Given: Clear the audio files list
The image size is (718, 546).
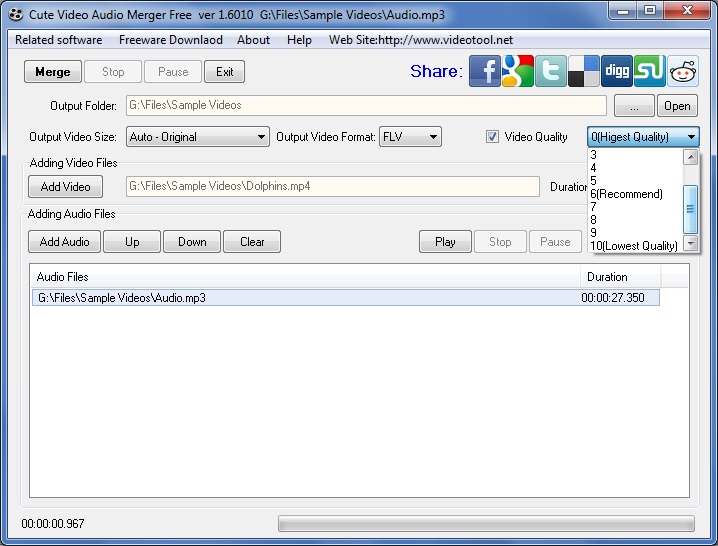Looking at the screenshot, I should 252,241.
